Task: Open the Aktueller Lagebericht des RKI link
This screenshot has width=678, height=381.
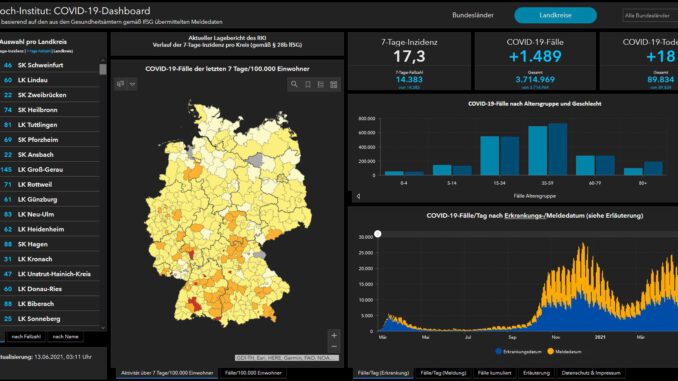Action: pyautogui.click(x=227, y=38)
